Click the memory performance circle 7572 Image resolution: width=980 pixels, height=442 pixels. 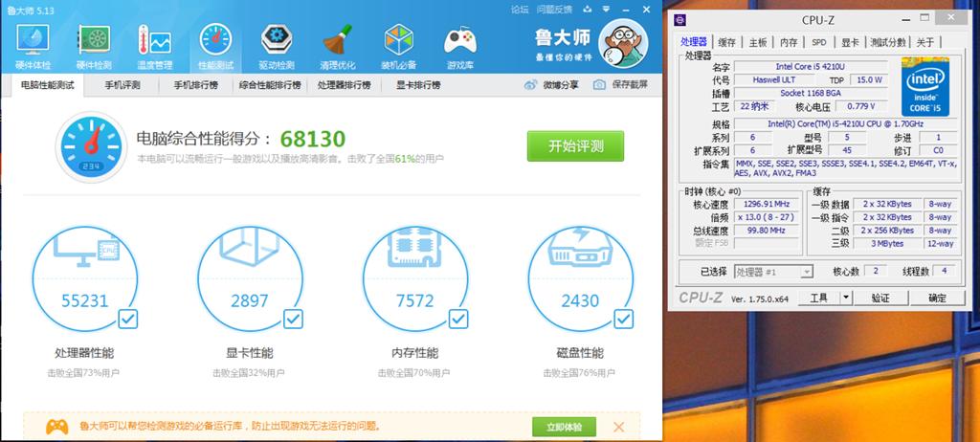(415, 279)
